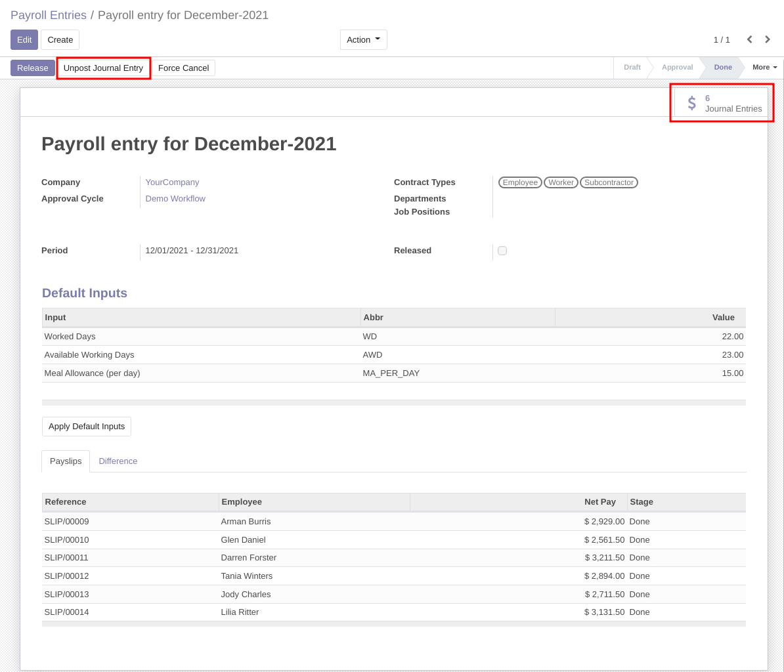Select the Subcontractor contract type tag
Screen dimensions: 784x672
click(609, 182)
